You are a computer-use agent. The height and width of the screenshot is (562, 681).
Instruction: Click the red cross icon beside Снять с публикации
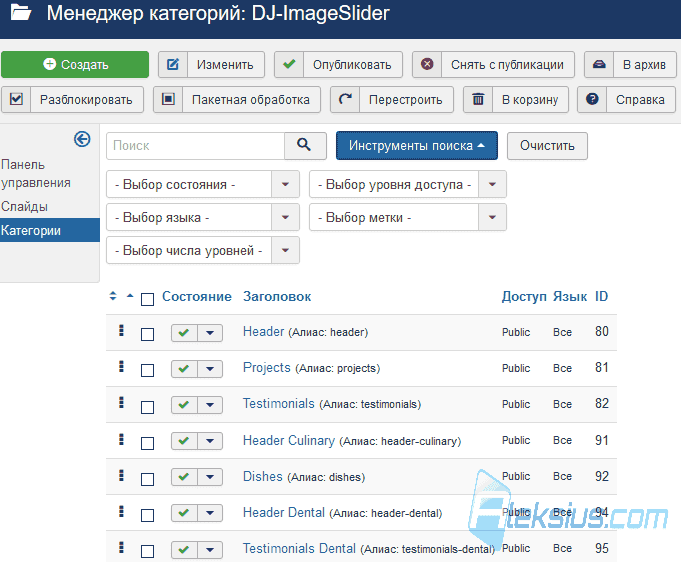[427, 64]
